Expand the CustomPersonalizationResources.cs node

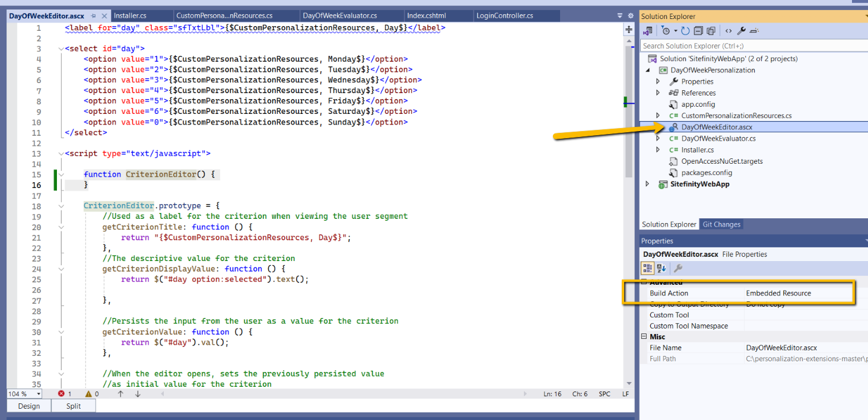coord(657,116)
